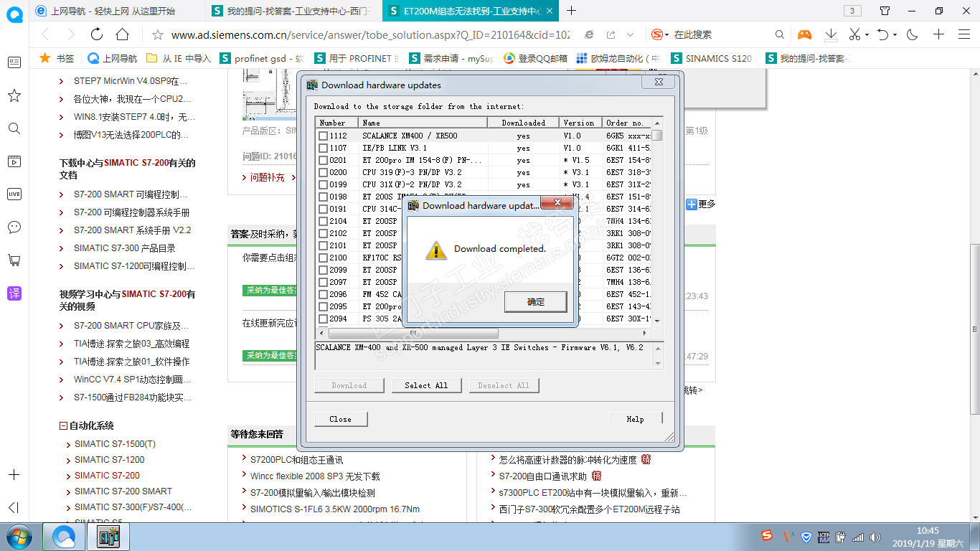The height and width of the screenshot is (551, 980).
Task: Open the favorites star in the sidebar
Action: point(14,95)
